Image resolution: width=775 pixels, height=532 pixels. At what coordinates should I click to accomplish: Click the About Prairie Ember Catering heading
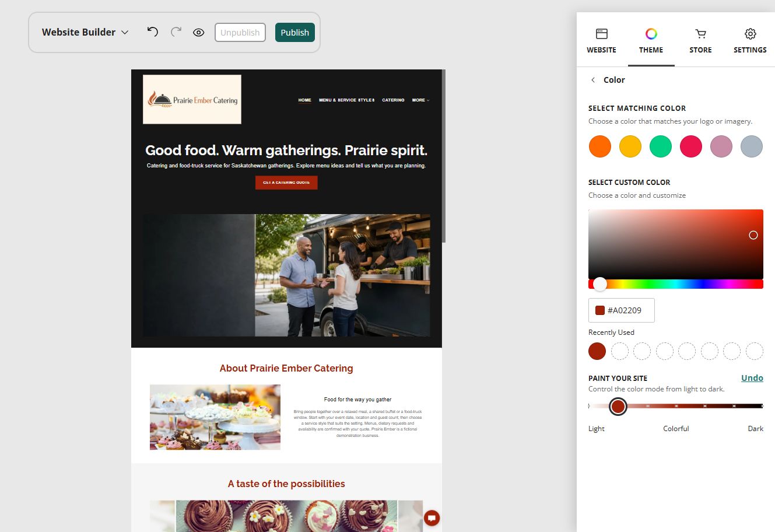pyautogui.click(x=286, y=368)
